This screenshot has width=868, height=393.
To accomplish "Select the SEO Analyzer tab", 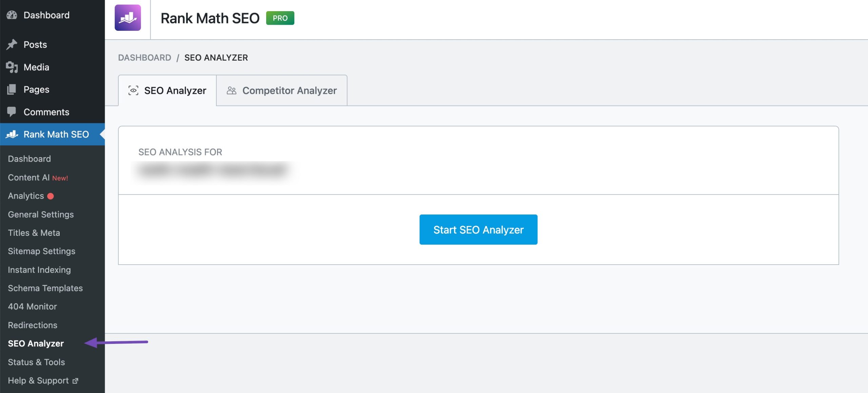I will click(x=167, y=90).
